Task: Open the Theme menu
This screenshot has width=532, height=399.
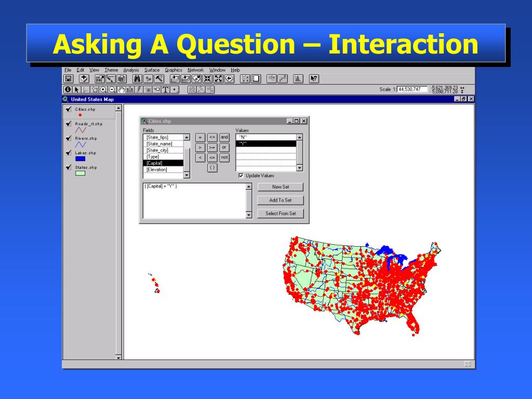Action: [x=111, y=70]
